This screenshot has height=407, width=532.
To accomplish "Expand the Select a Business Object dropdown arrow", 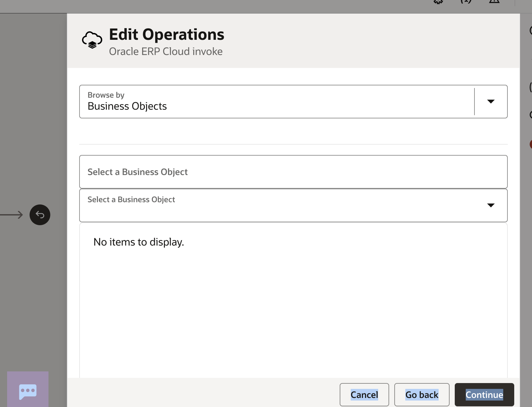I will pos(491,205).
